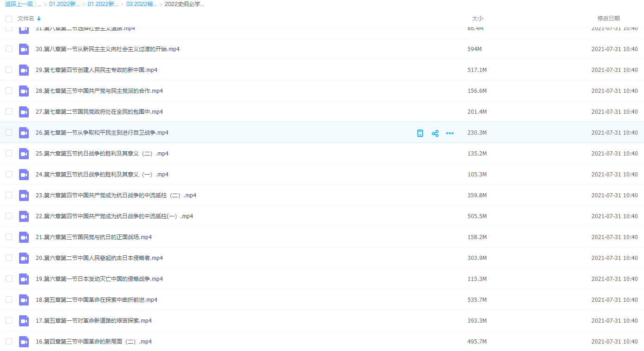
Task: Open file 19.第六章第一节日本发动灭亡中国的侵略战争.mp4
Action: click(99, 279)
